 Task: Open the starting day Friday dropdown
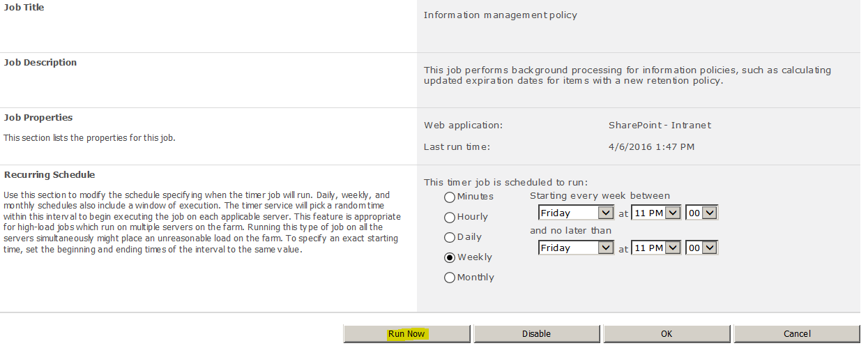coord(576,213)
